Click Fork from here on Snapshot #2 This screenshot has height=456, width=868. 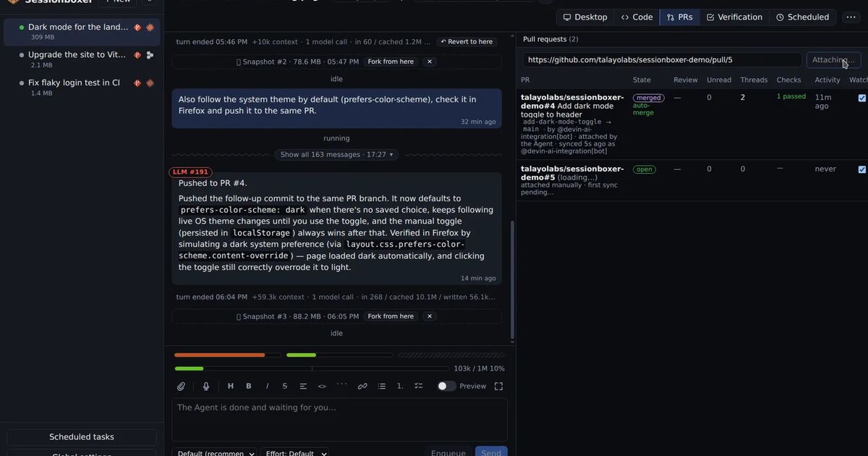pos(391,62)
